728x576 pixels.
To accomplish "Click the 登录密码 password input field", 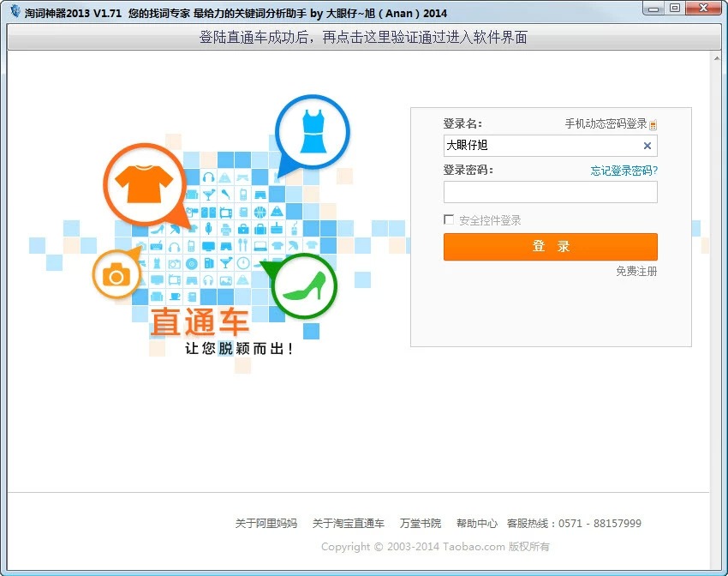I will pyautogui.click(x=550, y=192).
